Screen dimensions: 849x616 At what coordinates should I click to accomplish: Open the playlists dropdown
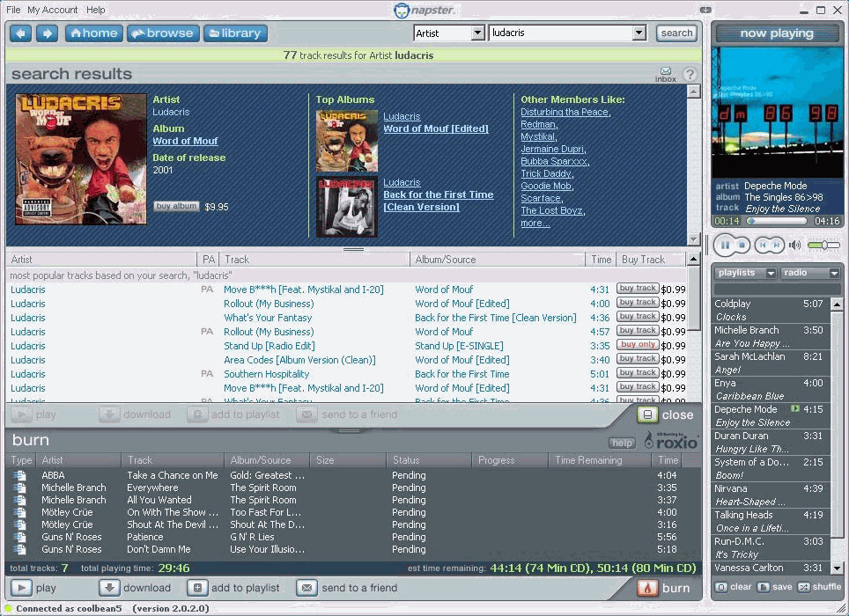(x=746, y=273)
